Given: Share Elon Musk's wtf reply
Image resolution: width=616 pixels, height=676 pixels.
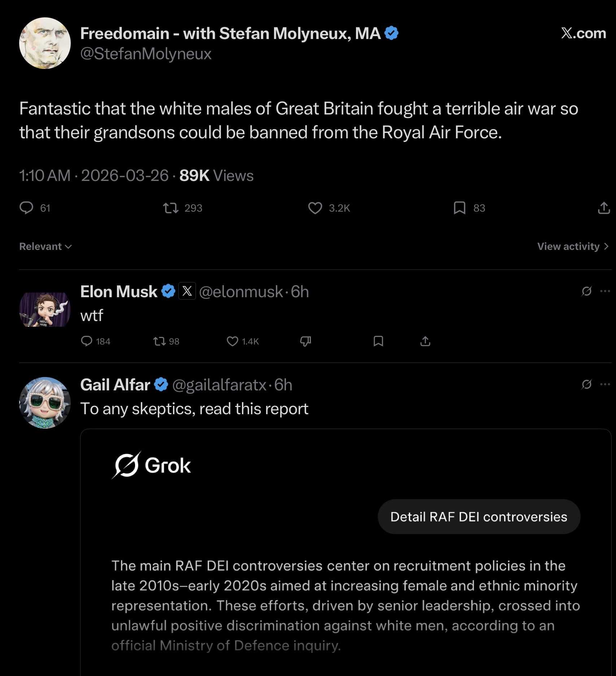Looking at the screenshot, I should (x=425, y=341).
